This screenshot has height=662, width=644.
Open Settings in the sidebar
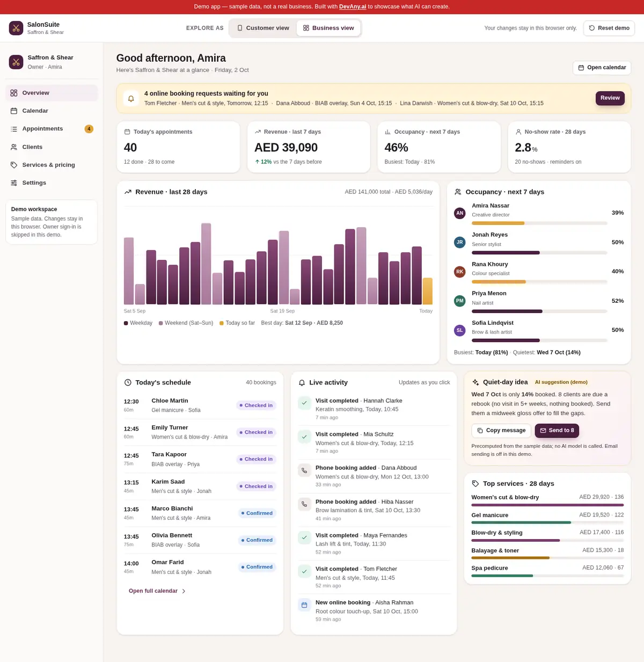click(x=52, y=183)
